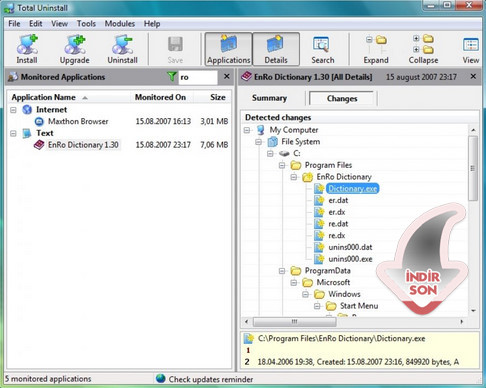Image resolution: width=486 pixels, height=388 pixels.
Task: Click the Install toolbar icon
Action: tap(27, 49)
